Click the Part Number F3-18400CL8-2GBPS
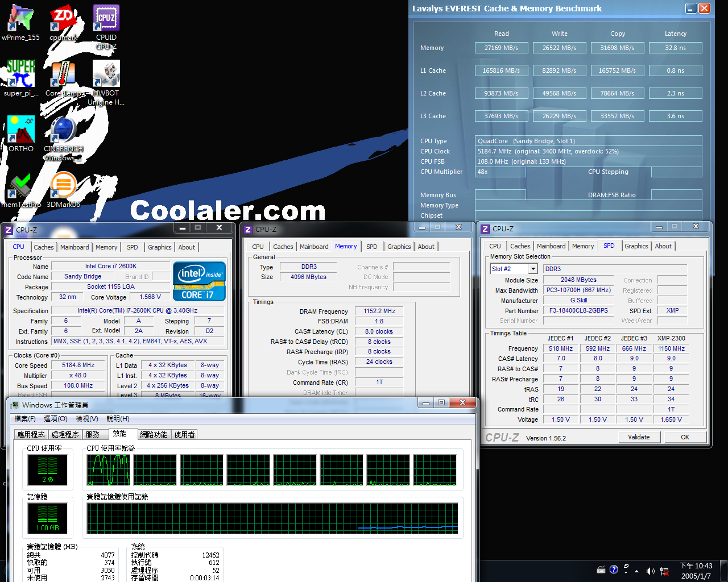 tap(578, 310)
